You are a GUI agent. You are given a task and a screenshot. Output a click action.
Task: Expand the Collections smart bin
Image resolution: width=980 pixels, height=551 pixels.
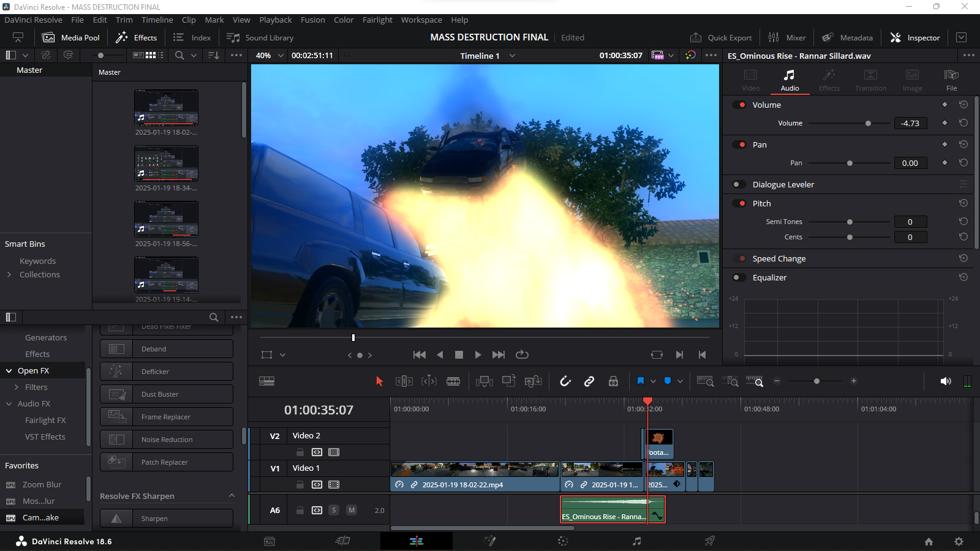click(x=9, y=275)
